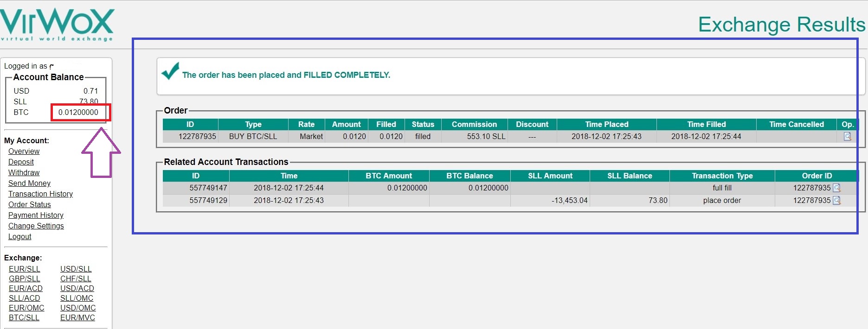This screenshot has width=868, height=329.
Task: Select USD/ACD exchange pair
Action: (x=77, y=288)
